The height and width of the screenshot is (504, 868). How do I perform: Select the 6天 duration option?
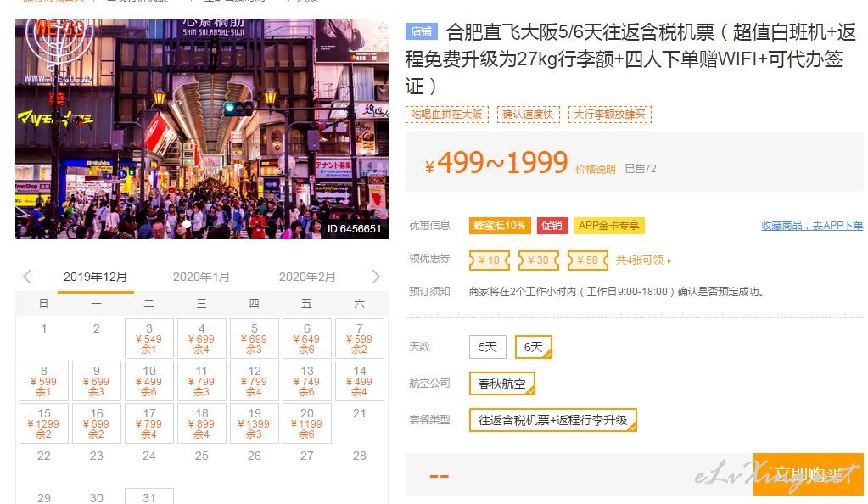point(533,347)
